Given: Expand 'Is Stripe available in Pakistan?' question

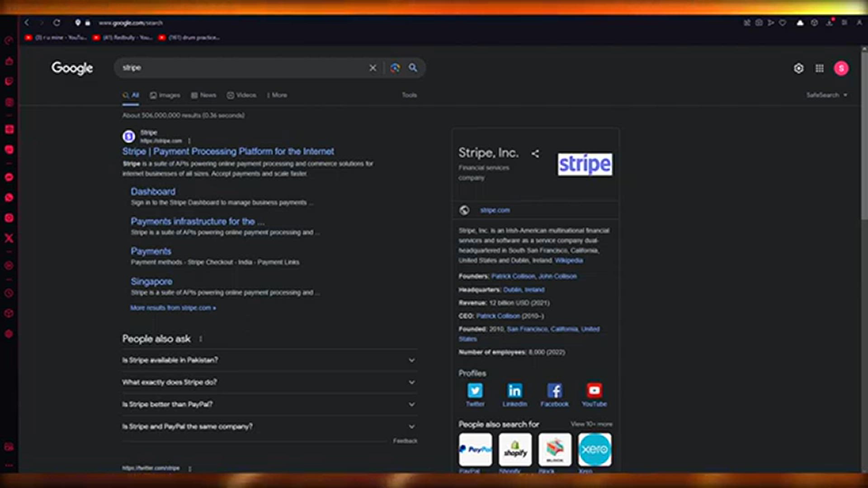Looking at the screenshot, I should [x=269, y=360].
